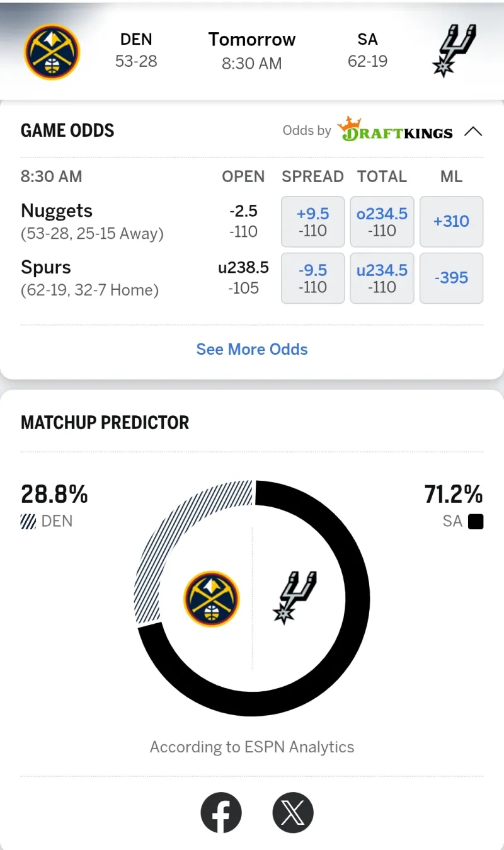Viewport: 504px width, 850px height.
Task: Click the Spurs team name in odds table
Action: click(46, 267)
